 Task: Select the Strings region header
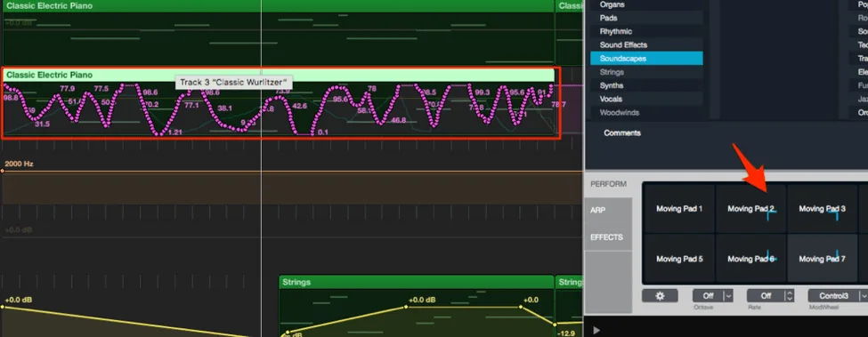coord(417,282)
